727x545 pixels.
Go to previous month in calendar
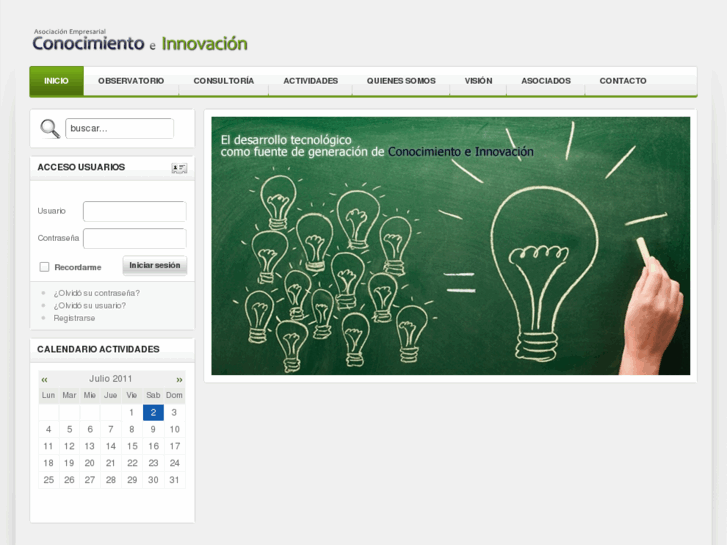point(45,379)
